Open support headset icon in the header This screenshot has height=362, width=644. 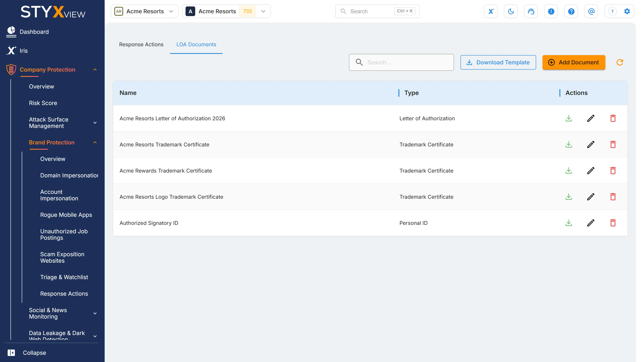[531, 11]
